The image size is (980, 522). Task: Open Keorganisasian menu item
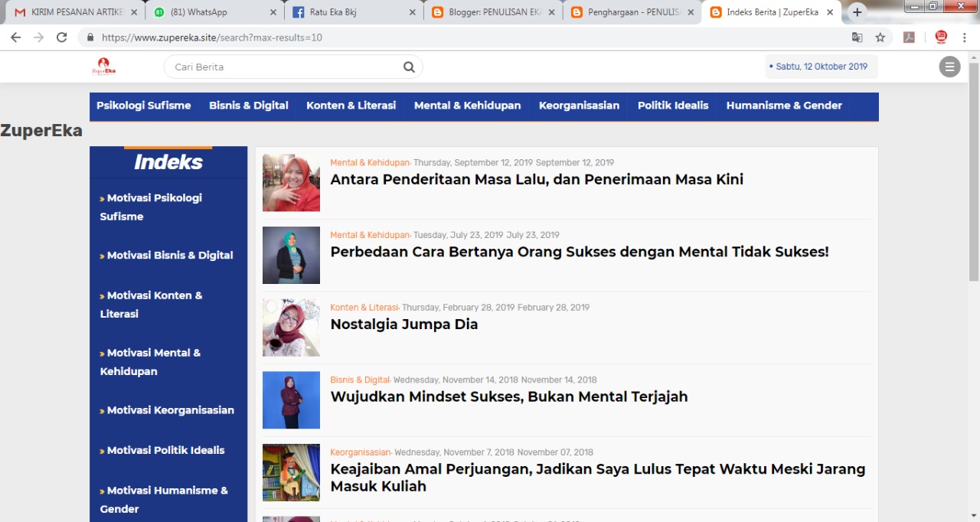click(579, 106)
